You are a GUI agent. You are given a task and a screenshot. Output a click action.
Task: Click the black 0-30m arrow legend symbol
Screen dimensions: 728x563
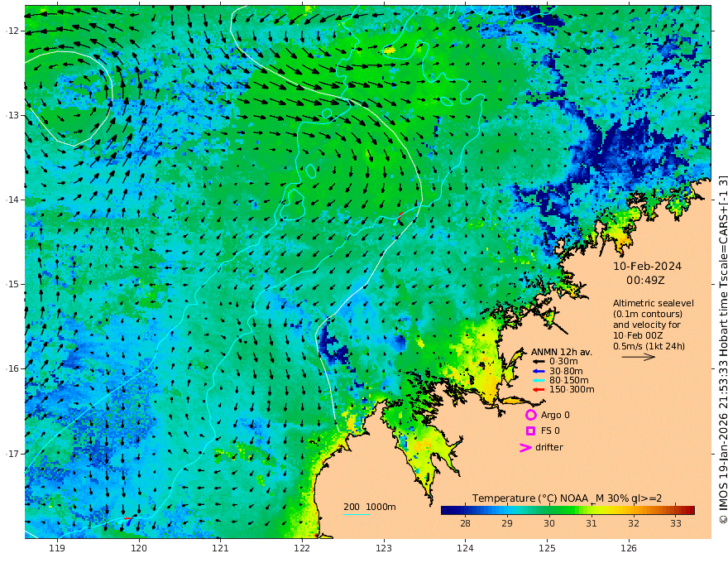[538, 362]
